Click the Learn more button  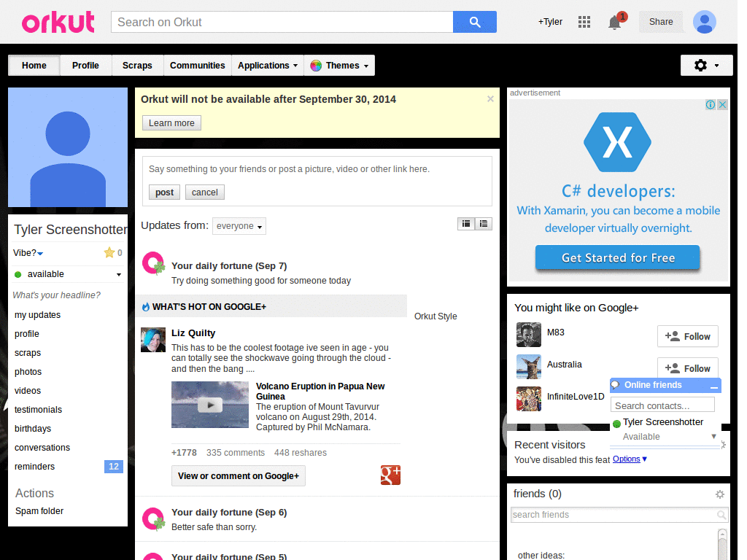(x=171, y=122)
